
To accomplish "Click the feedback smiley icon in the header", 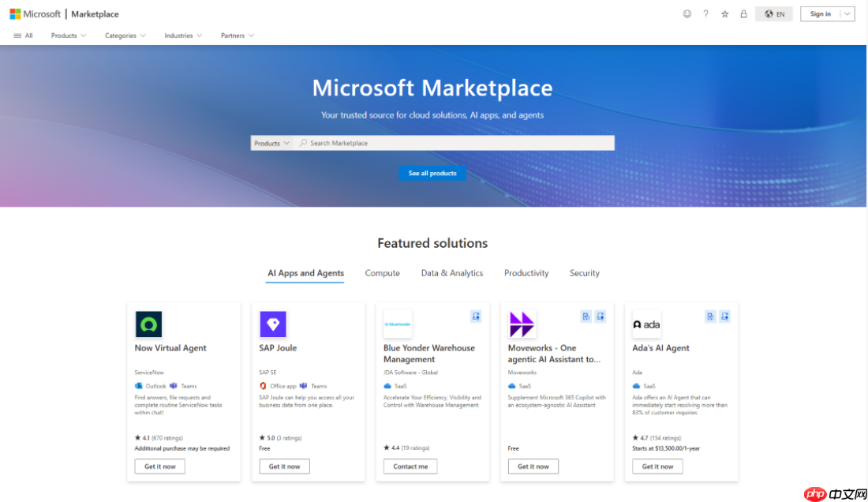I will pos(687,13).
